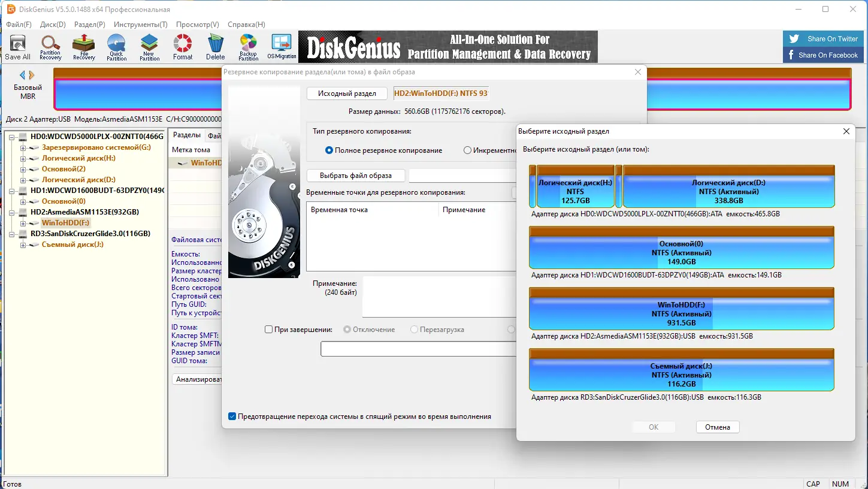Click the Format toolbar icon
Screen dimensions: 868x489
(x=183, y=47)
